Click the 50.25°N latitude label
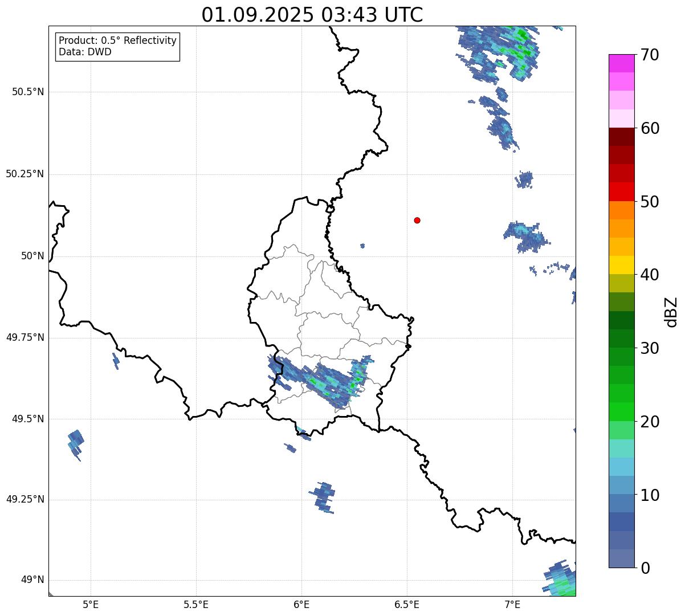The width and height of the screenshot is (685, 616). (25, 174)
